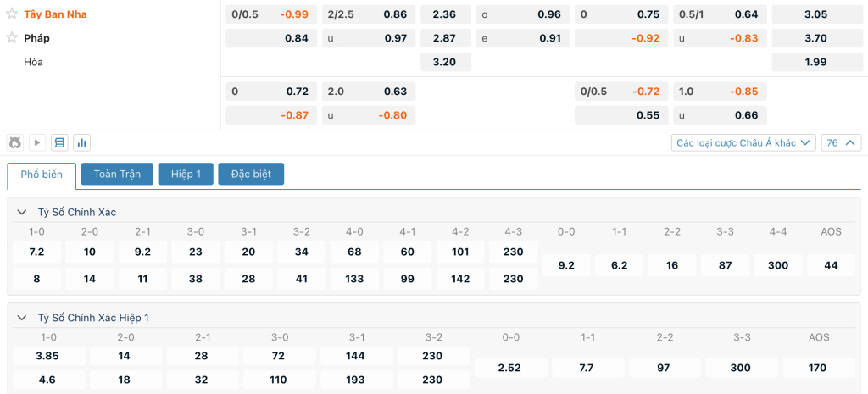The width and height of the screenshot is (868, 394).
Task: Select first-half 1X2 odds 3.05
Action: (816, 14)
